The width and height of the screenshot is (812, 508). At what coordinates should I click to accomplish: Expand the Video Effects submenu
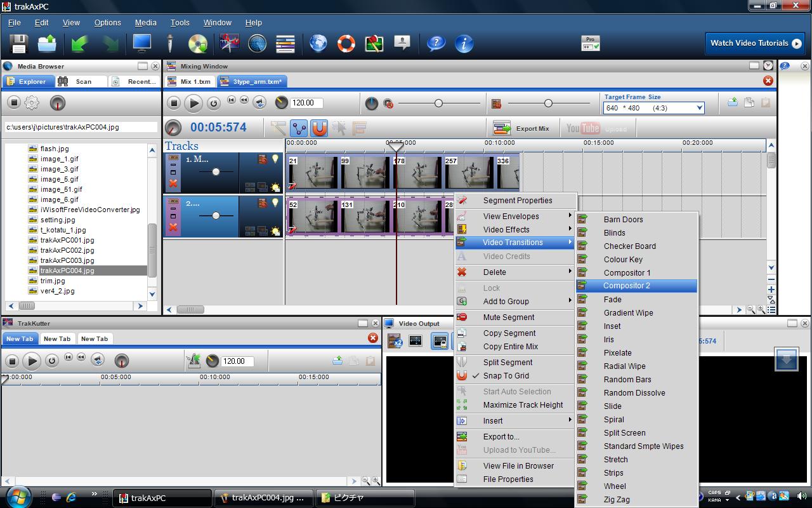506,230
